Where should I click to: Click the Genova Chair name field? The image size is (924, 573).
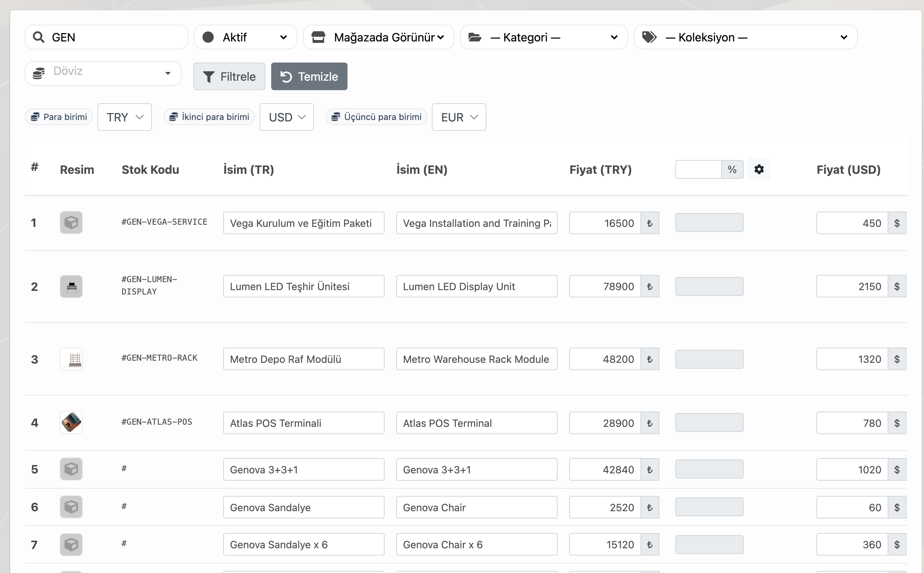[477, 507]
